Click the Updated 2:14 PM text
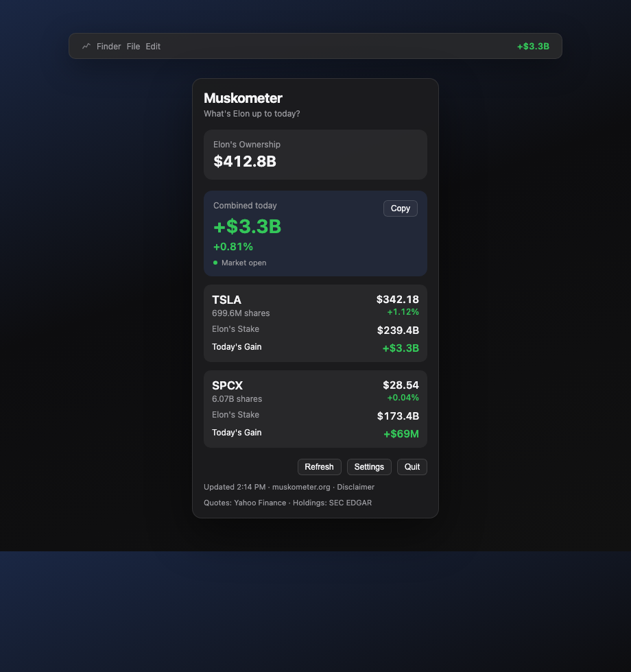The width and height of the screenshot is (631, 672). (235, 487)
